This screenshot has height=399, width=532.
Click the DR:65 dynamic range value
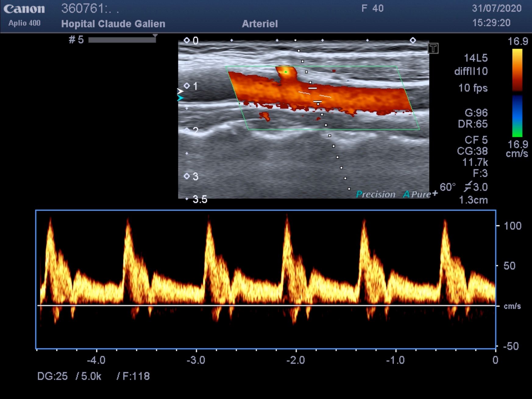point(473,124)
